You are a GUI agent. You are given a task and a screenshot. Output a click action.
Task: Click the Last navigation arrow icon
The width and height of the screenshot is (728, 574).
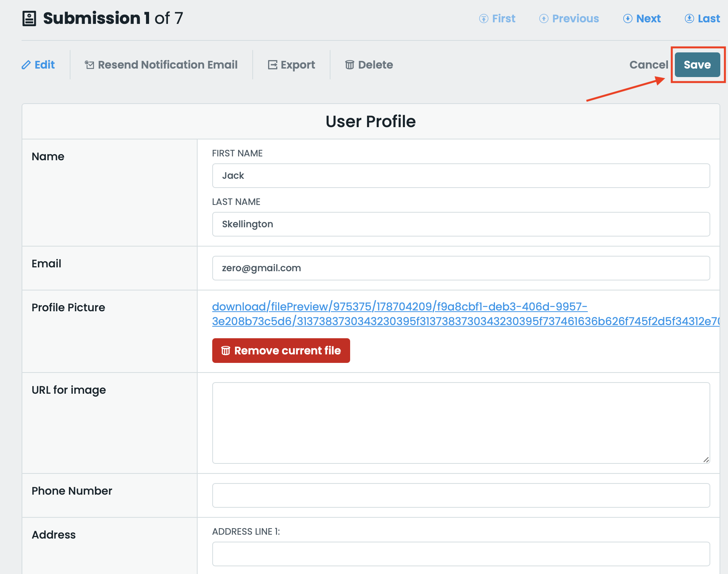[689, 18]
